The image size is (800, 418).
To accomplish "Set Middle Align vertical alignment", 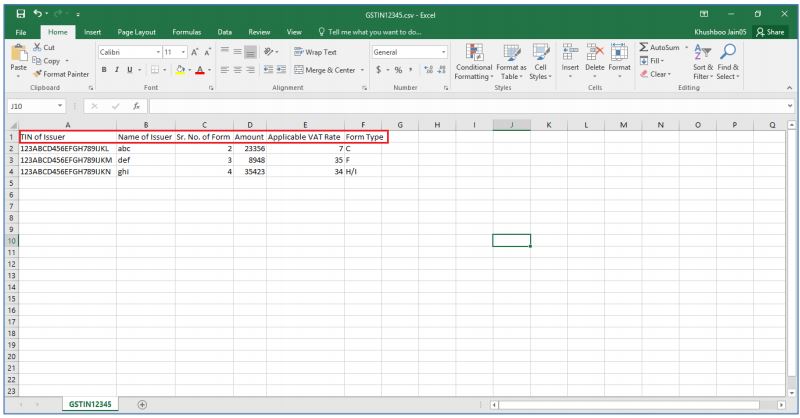I will point(237,52).
